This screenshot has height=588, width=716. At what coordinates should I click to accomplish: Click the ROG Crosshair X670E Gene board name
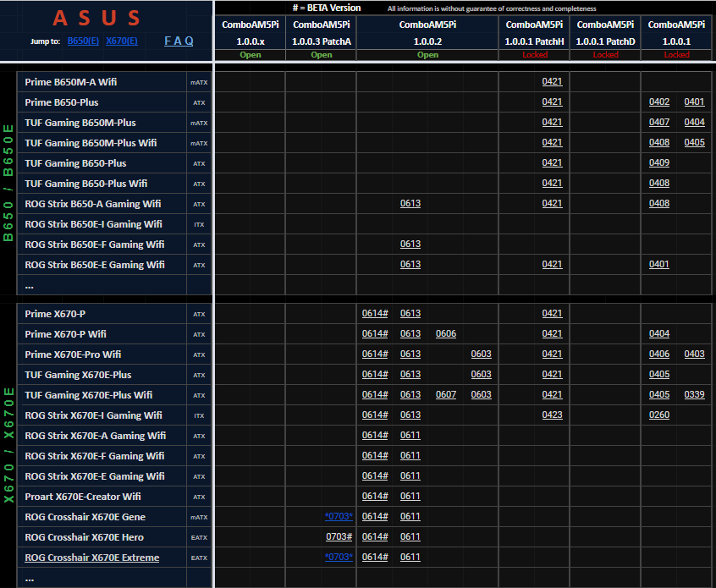pos(85,517)
